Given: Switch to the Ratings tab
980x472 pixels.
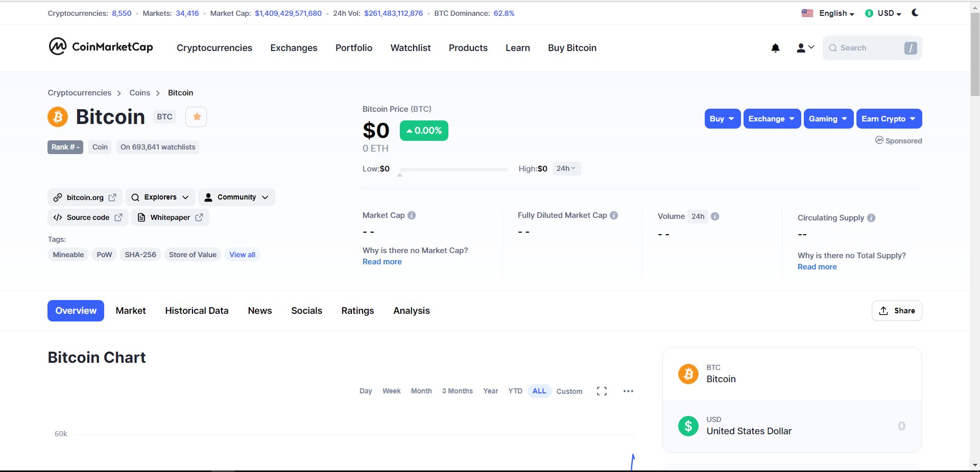Looking at the screenshot, I should coord(357,311).
